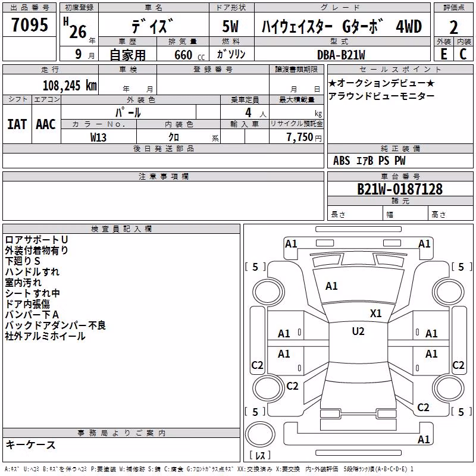Select the chassis number B21W-0187128
Screen dimensions: 476x476
(x=400, y=189)
